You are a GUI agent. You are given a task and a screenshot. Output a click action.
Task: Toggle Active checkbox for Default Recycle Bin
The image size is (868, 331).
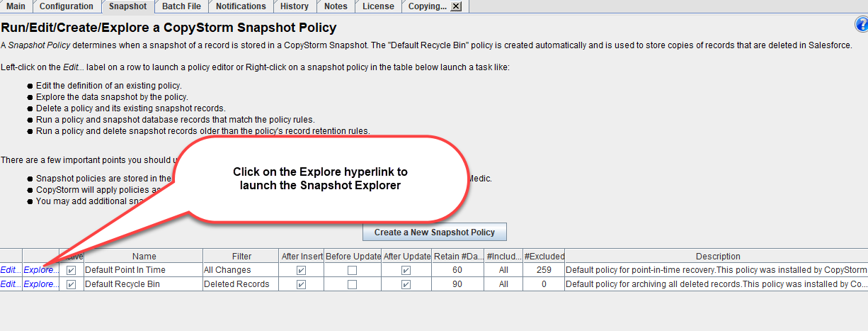click(x=71, y=284)
